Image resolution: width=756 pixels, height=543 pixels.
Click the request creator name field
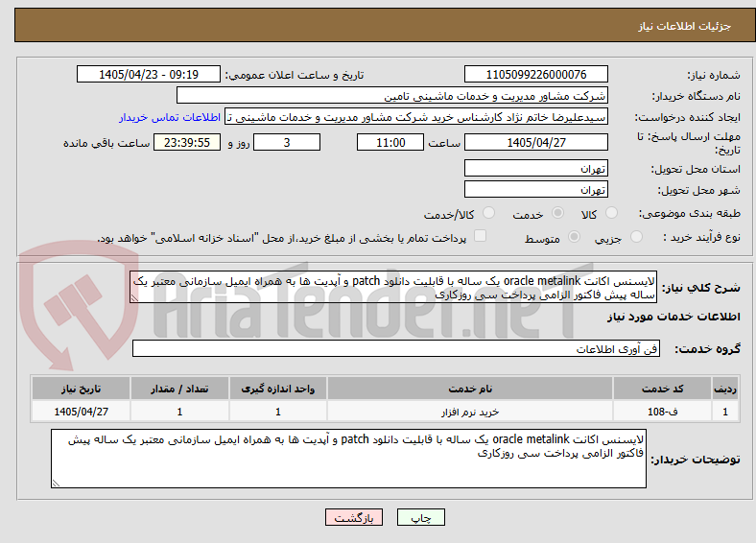pos(415,117)
